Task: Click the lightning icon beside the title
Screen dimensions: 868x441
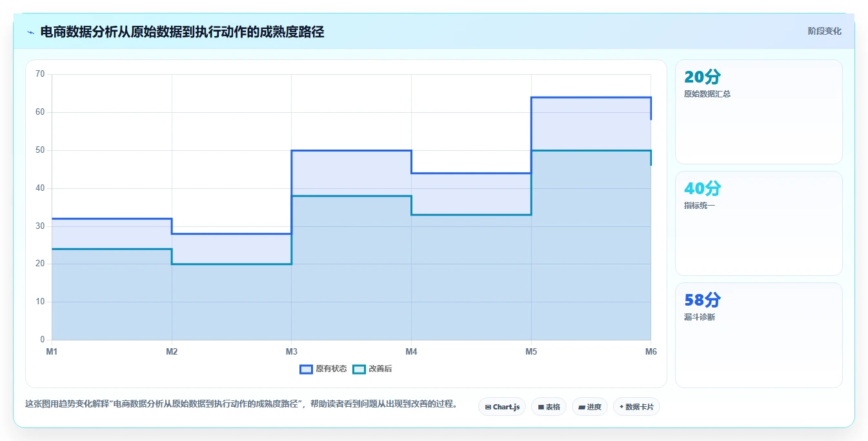Action: click(x=30, y=32)
